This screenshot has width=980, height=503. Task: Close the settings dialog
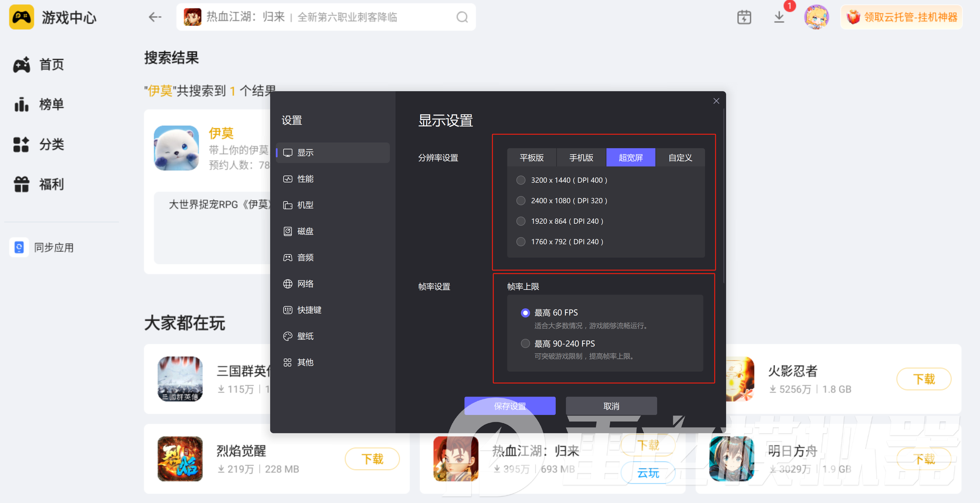tap(716, 101)
